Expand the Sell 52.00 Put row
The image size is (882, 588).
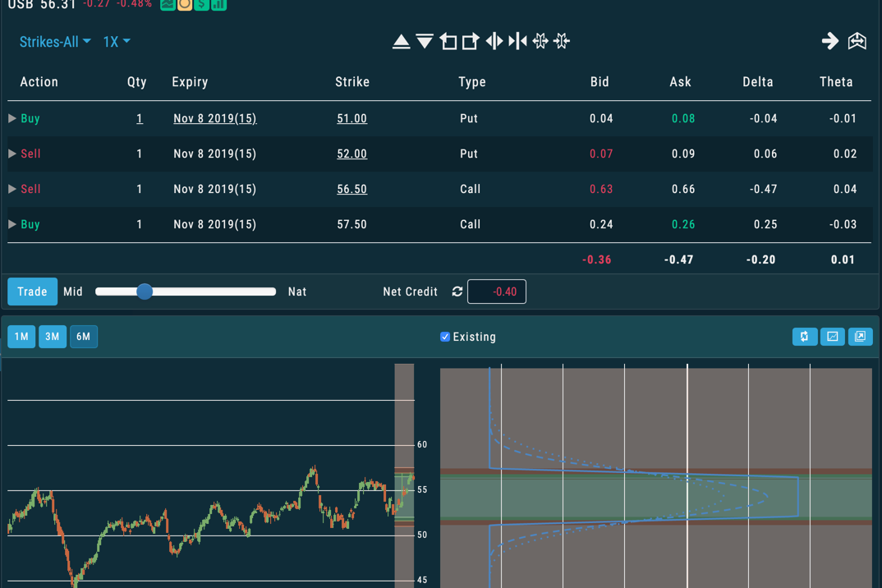click(11, 154)
